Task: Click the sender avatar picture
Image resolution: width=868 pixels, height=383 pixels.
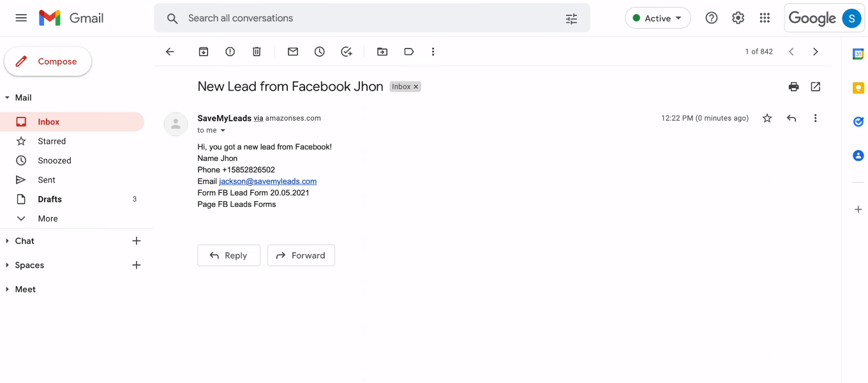Action: pyautogui.click(x=176, y=124)
